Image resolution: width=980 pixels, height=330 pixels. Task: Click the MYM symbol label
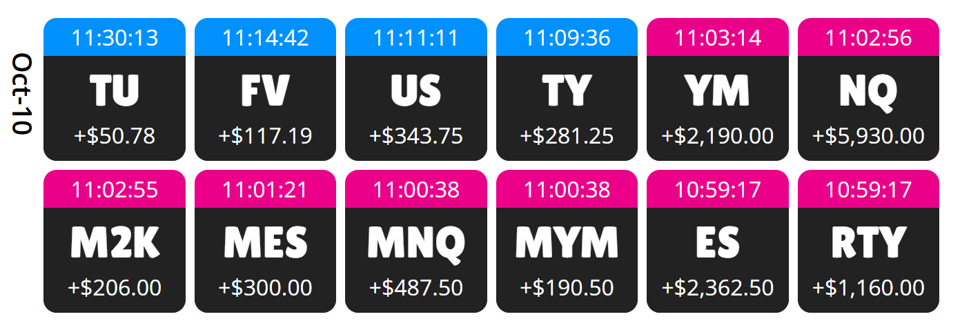pos(567,243)
